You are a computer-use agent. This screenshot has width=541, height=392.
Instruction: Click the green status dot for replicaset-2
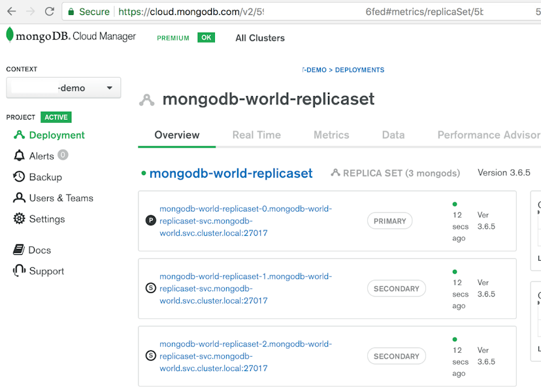click(x=455, y=339)
